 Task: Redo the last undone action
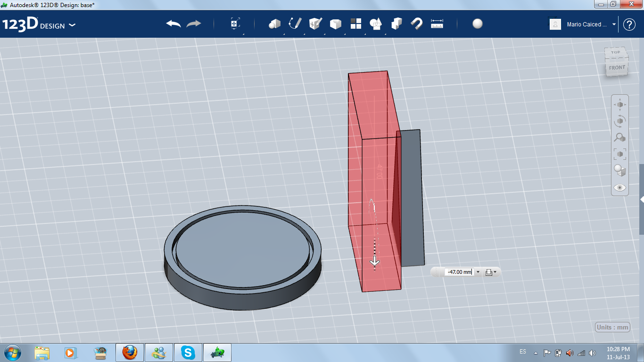point(194,24)
